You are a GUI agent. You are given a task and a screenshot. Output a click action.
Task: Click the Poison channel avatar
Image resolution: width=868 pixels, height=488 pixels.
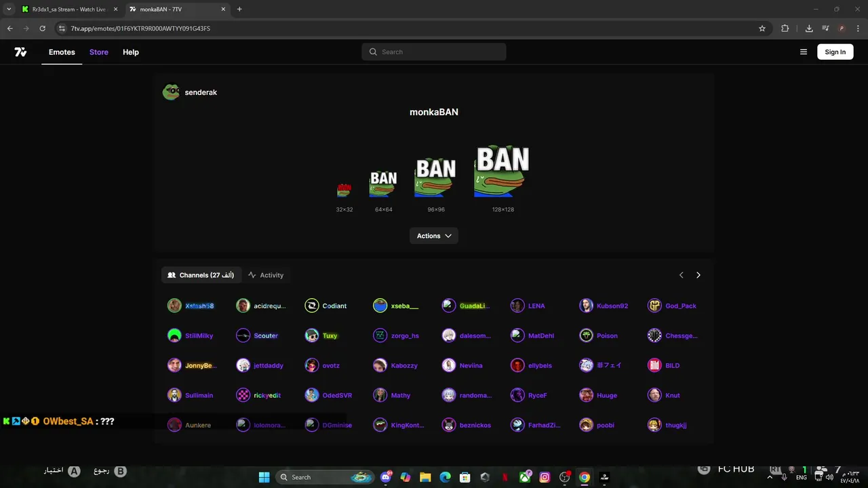coord(586,335)
